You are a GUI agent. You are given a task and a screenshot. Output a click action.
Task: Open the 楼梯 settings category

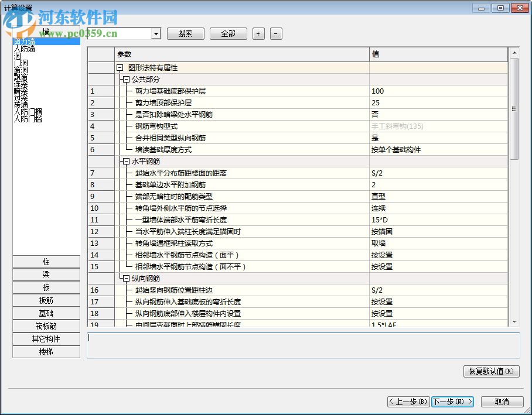point(46,352)
